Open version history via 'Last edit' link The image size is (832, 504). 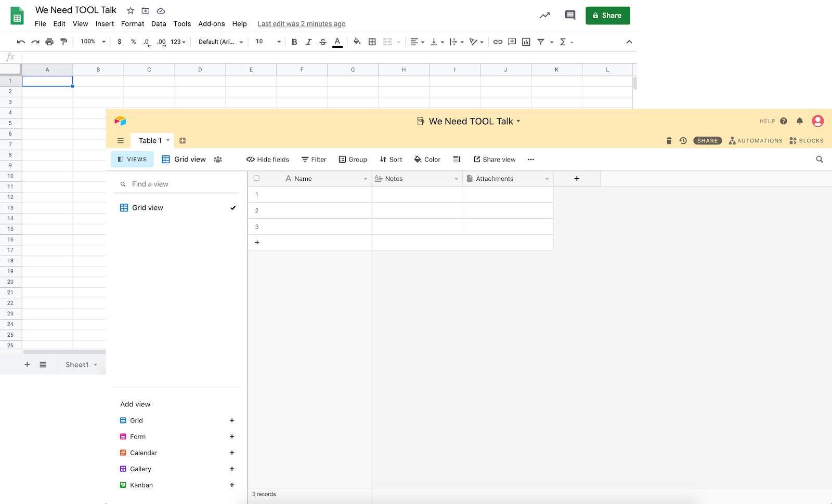click(x=301, y=23)
